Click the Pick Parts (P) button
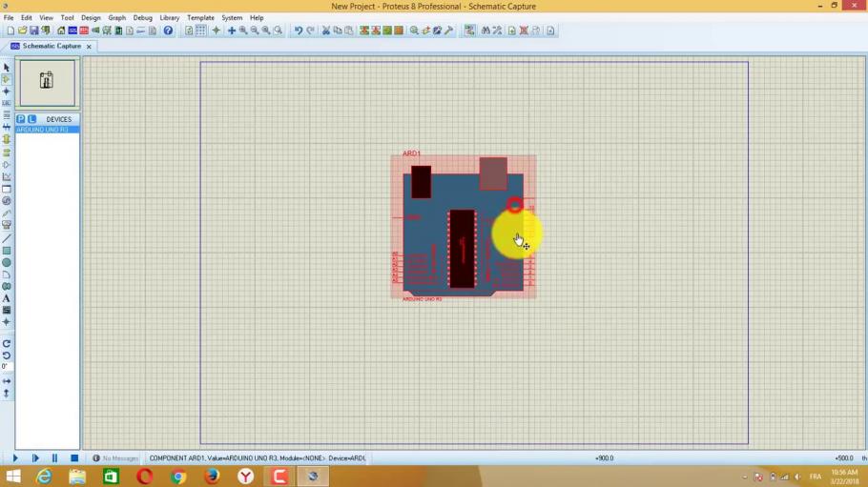The height and width of the screenshot is (487, 868). pyautogui.click(x=20, y=119)
